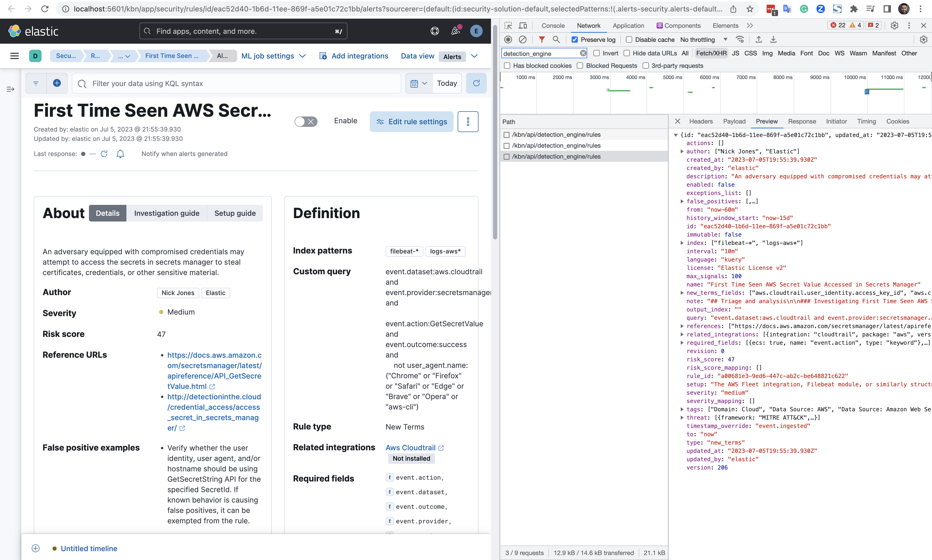The width and height of the screenshot is (932, 560).
Task: Stop recording the network log
Action: (508, 39)
